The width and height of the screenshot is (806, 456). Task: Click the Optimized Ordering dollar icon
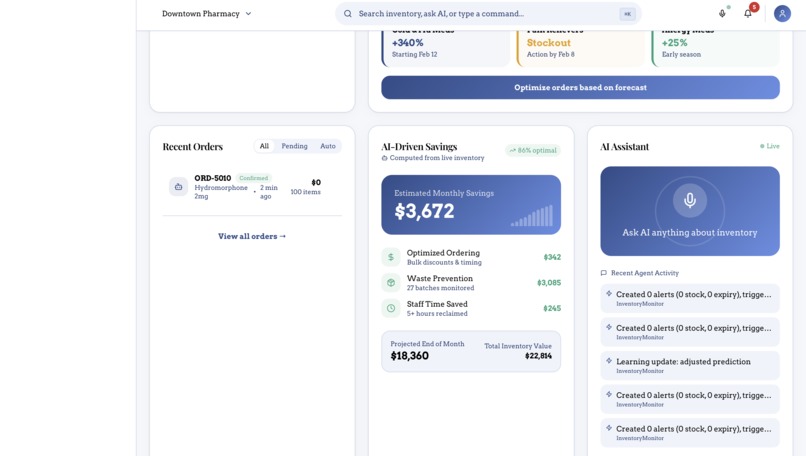[391, 257]
